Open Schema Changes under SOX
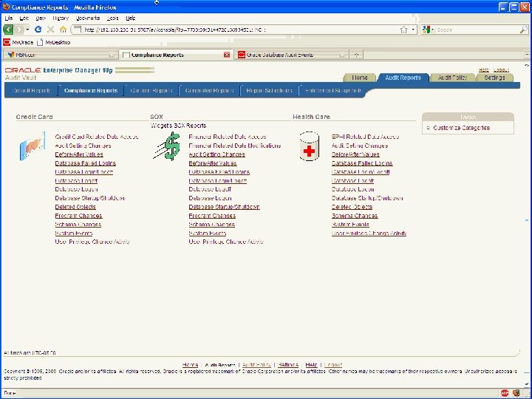Screen dimensions: 532x399 (x=212, y=225)
